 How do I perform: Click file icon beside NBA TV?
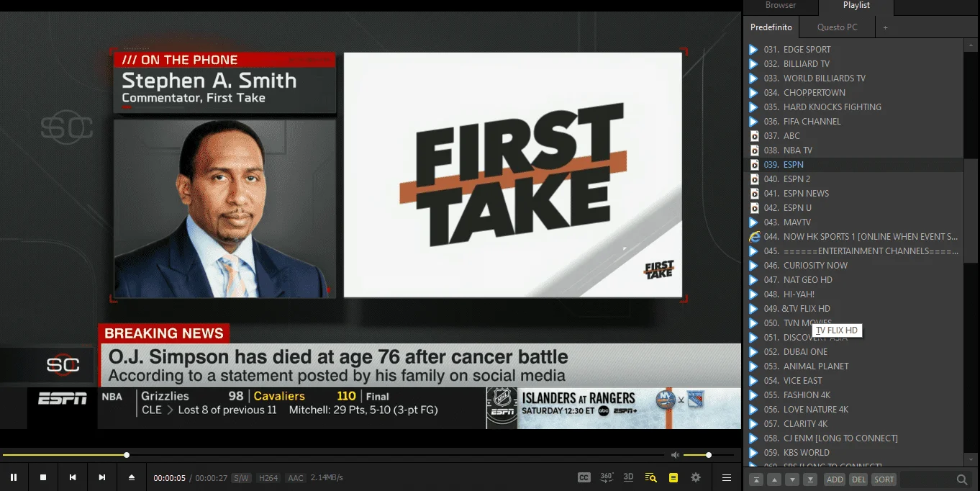[x=754, y=150]
